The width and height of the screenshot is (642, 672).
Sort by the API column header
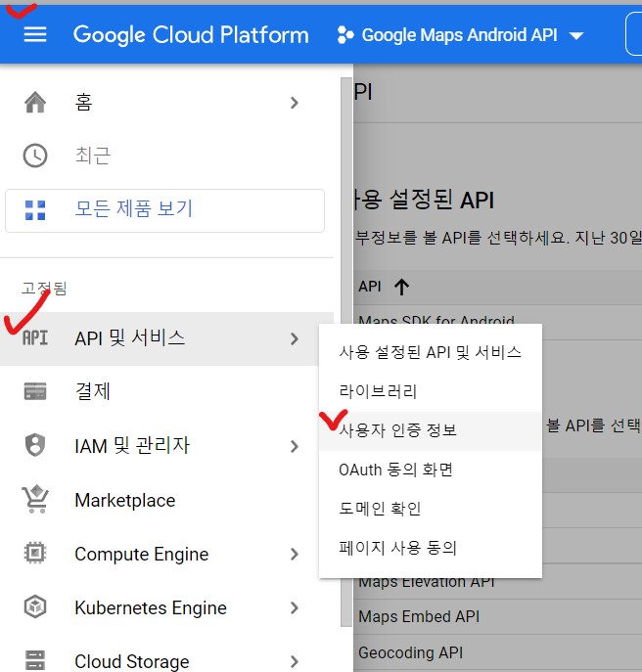(x=370, y=287)
